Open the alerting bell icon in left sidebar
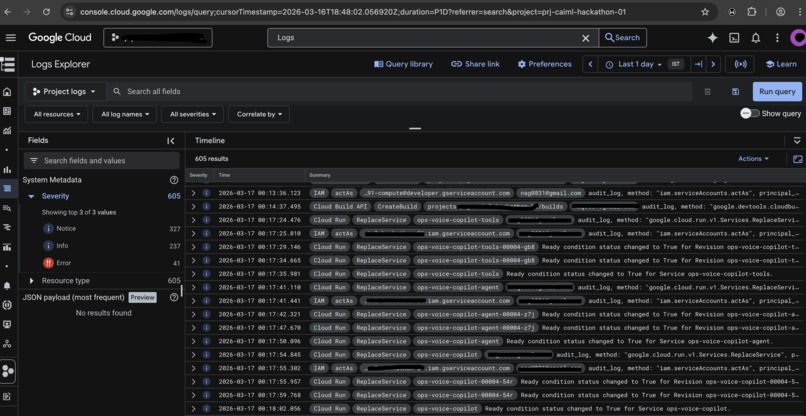The width and height of the screenshot is (806, 416). (7, 285)
